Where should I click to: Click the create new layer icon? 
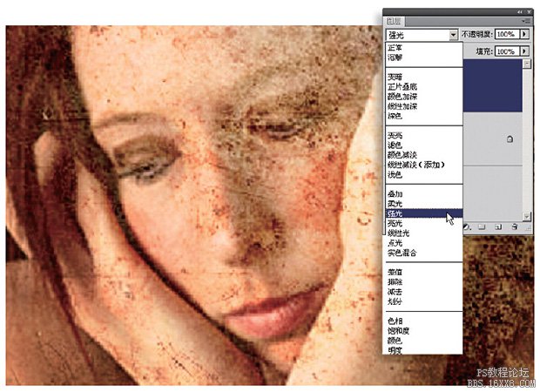(x=498, y=227)
